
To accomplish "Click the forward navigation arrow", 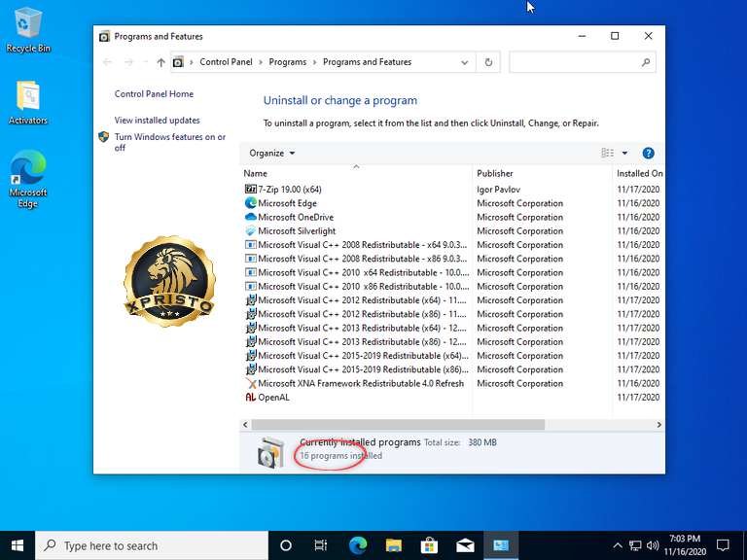I will [128, 62].
